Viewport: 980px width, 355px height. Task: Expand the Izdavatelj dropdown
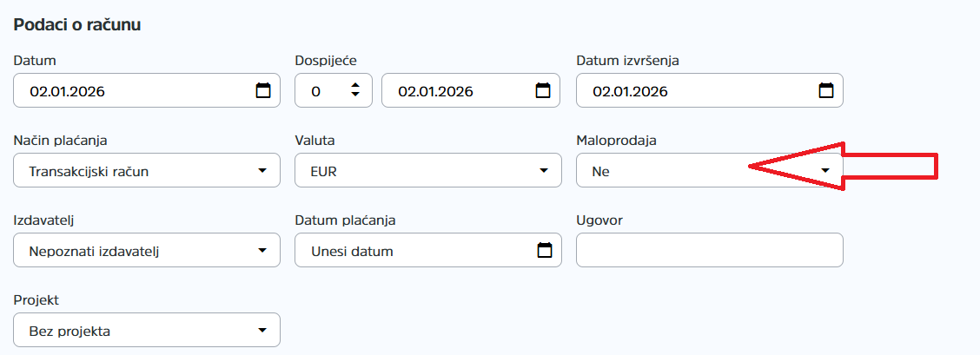coord(148,251)
